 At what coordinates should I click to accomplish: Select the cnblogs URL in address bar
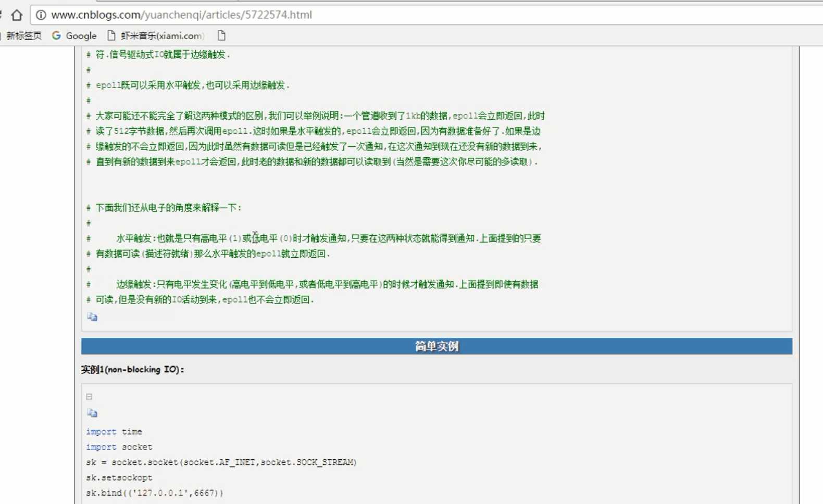[x=181, y=15]
